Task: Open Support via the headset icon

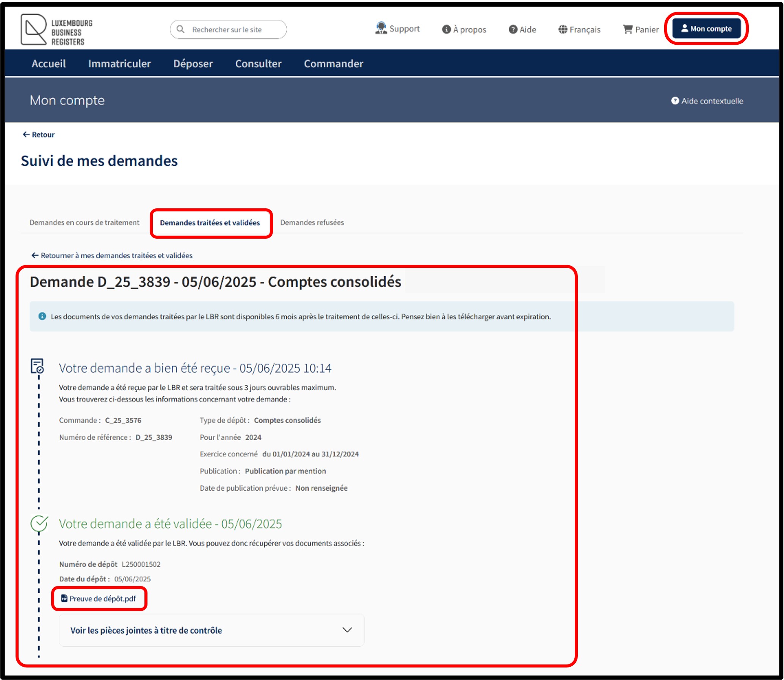Action: coord(380,28)
